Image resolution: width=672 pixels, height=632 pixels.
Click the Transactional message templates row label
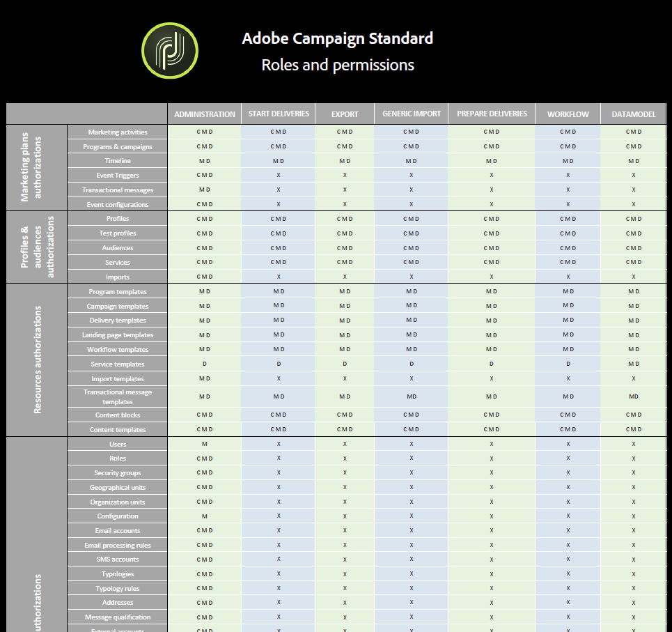click(118, 396)
